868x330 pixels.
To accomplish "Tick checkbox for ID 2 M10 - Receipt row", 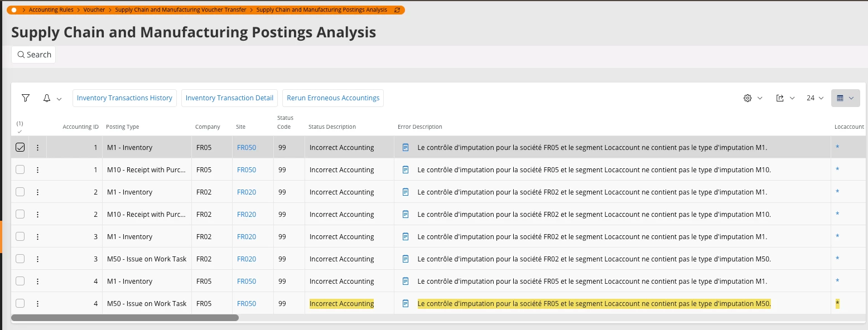I will pos(20,215).
